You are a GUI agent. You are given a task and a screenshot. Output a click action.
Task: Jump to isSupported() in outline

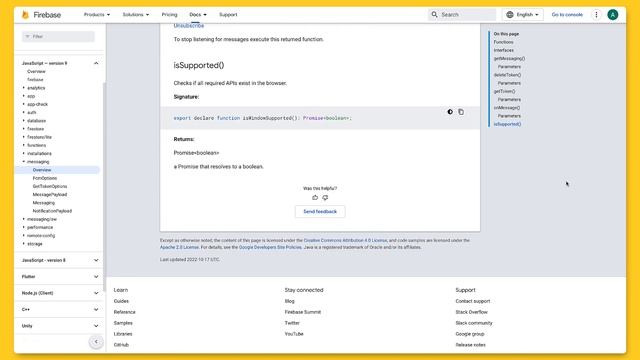point(507,124)
